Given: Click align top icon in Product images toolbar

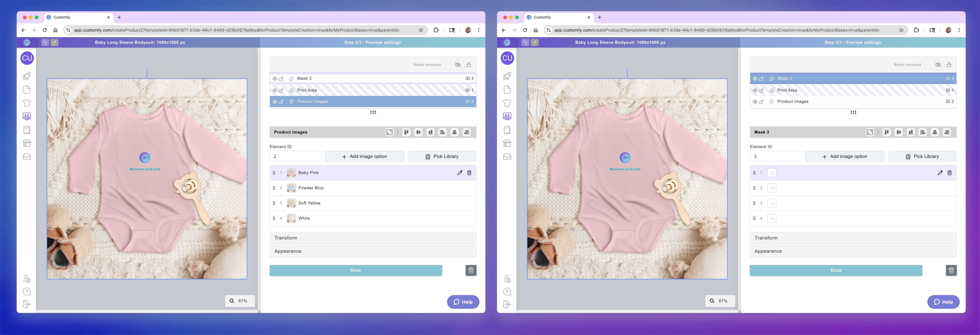Looking at the screenshot, I should coord(406,132).
